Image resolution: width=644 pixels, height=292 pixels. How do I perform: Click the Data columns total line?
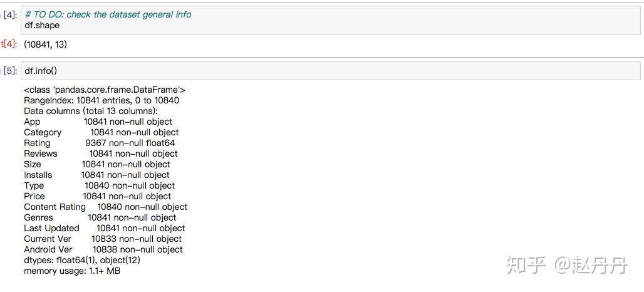tap(91, 111)
